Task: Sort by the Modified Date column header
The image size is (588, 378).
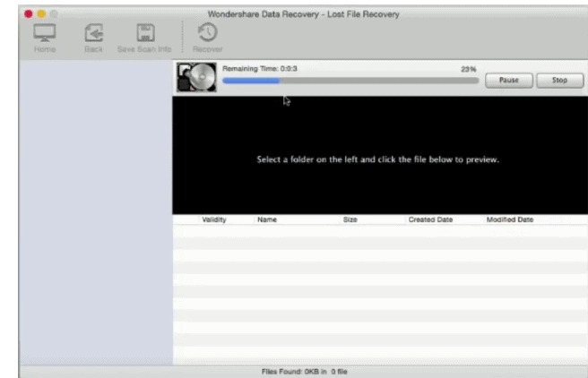Action: [510, 219]
